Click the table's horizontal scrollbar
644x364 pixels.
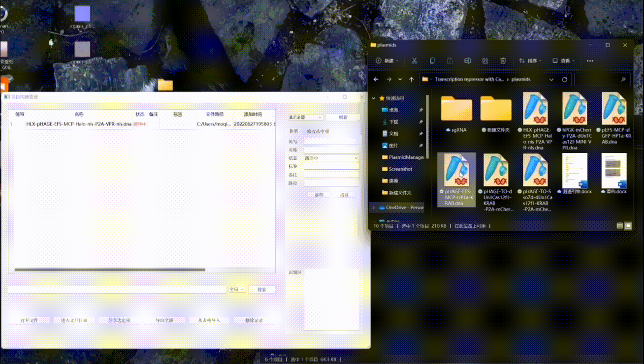point(110,270)
